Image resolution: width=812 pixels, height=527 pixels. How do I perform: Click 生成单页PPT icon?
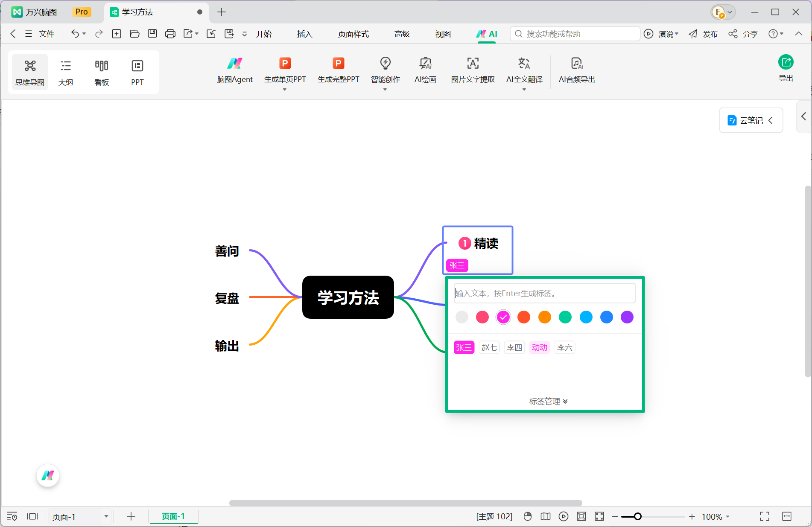click(285, 64)
